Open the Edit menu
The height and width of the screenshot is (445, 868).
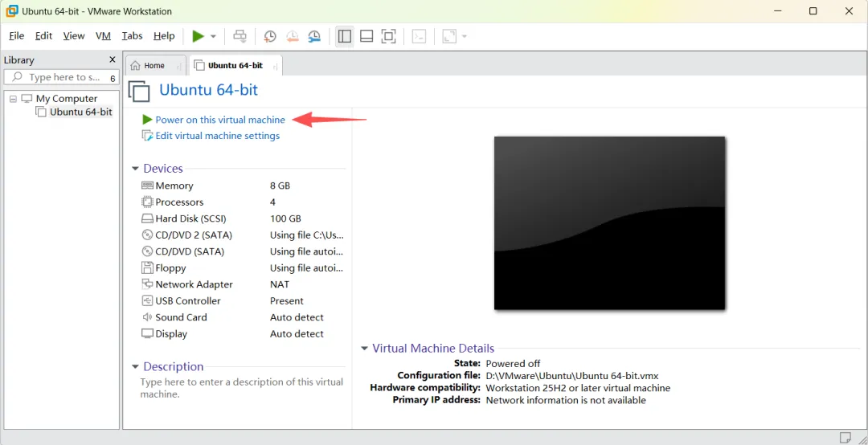43,36
